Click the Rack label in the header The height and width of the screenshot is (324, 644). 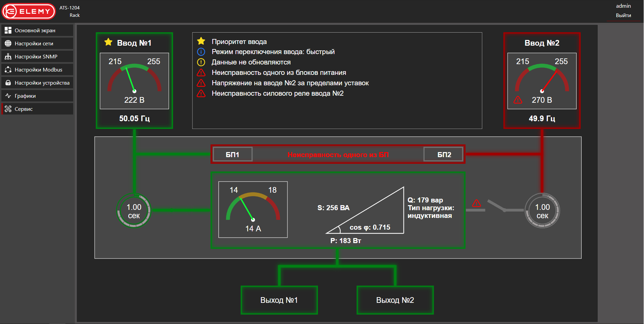coord(74,15)
